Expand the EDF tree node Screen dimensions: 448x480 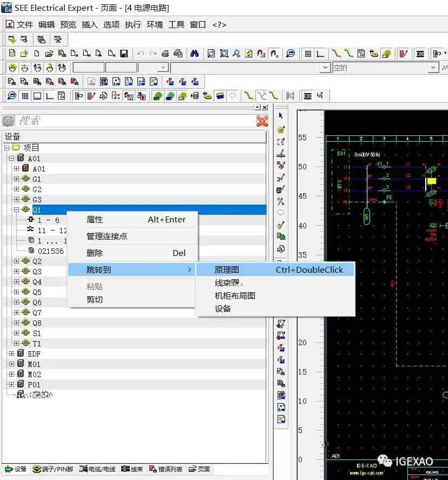[x=11, y=353]
